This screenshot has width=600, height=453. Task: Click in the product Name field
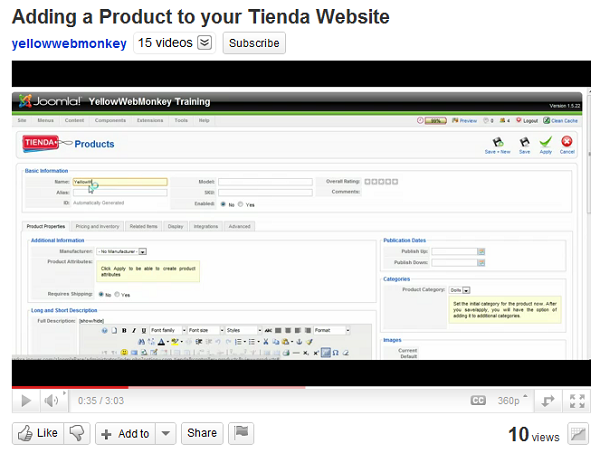[x=120, y=182]
